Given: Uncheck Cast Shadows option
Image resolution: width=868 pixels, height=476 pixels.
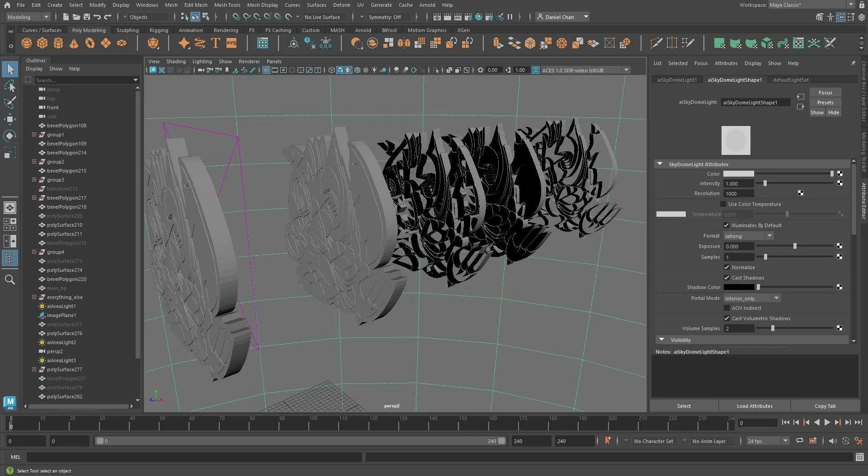Looking at the screenshot, I should (x=727, y=278).
